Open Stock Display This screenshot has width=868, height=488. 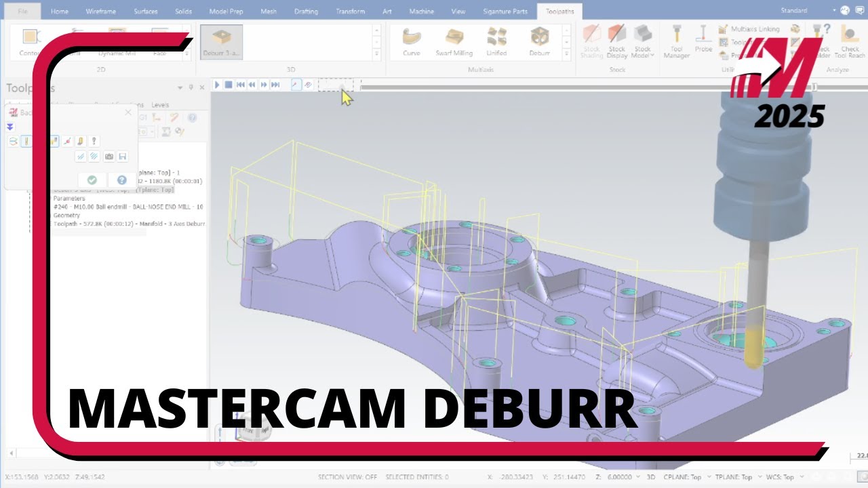coord(617,42)
